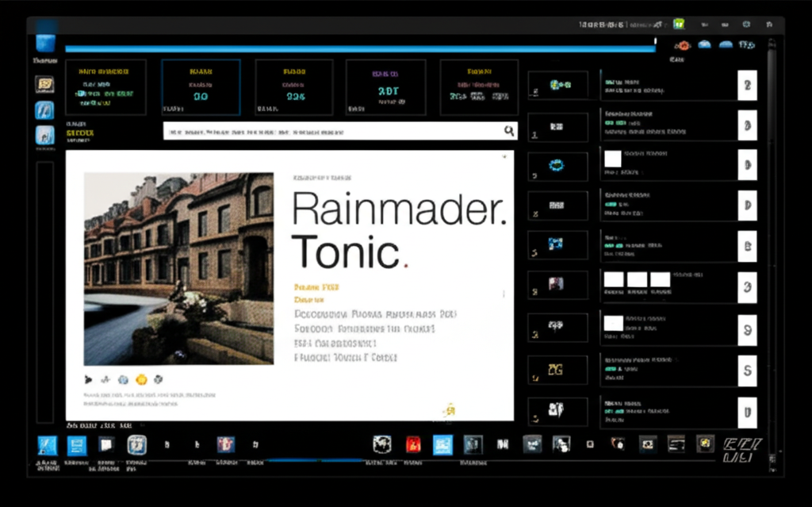Click the green icon in the top title bar
Screen dimensions: 812x507
679,25
